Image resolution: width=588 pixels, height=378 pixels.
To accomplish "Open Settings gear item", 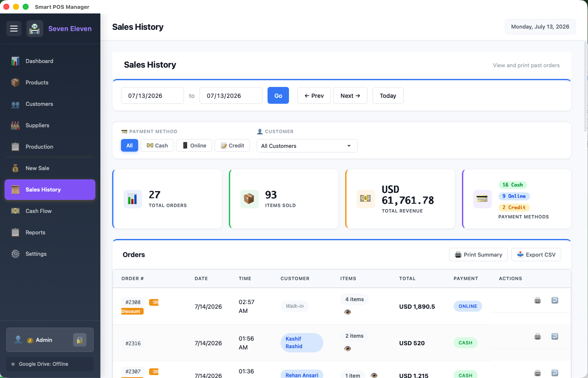I will click(x=50, y=254).
